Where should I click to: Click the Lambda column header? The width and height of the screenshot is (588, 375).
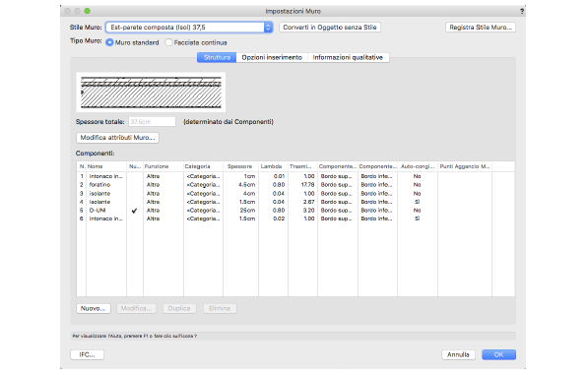pos(273,166)
